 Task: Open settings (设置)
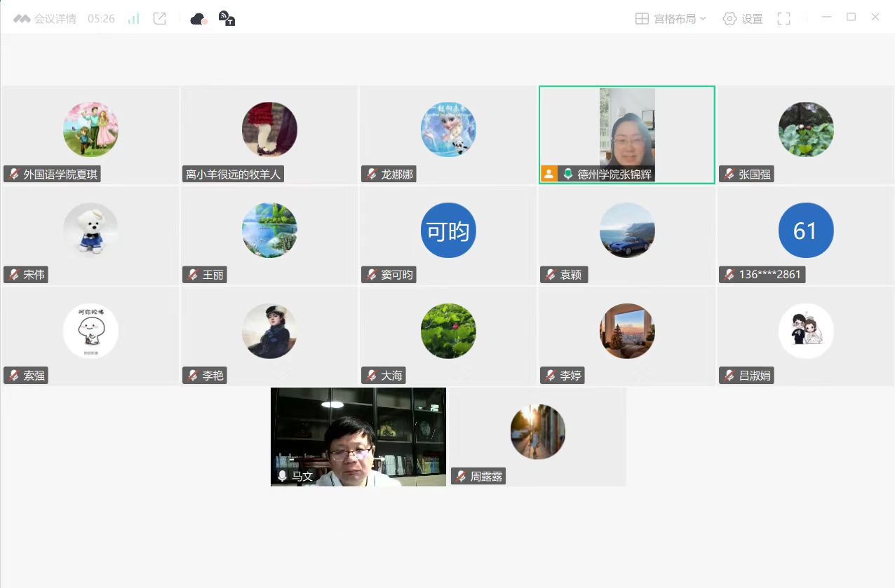pos(742,19)
